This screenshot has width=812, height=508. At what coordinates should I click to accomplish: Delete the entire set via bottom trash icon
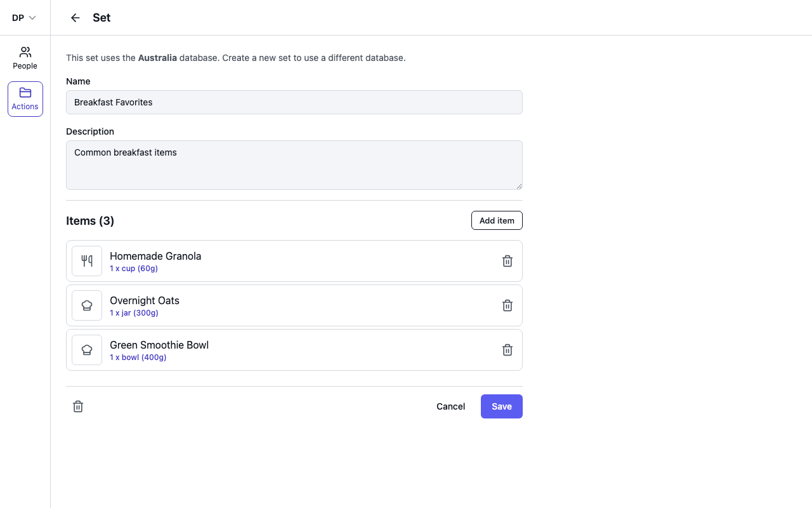click(78, 406)
